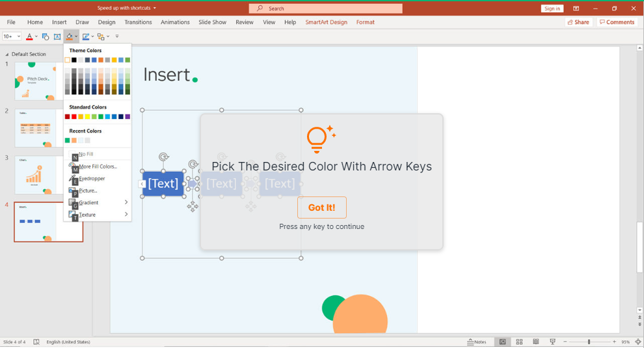Pick purple standard color swatch
The width and height of the screenshot is (644, 348).
pyautogui.click(x=127, y=116)
